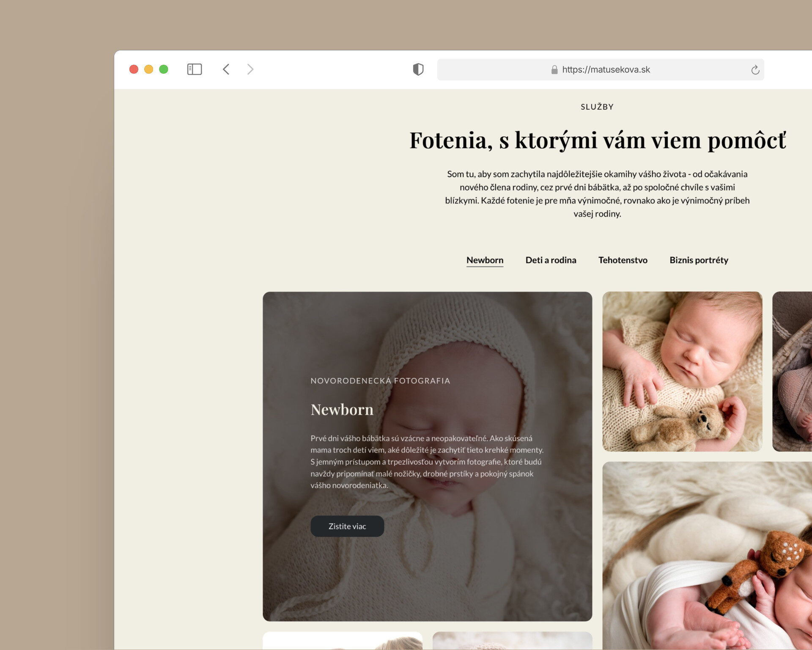
Task: Click the red close window dot
Action: tap(134, 69)
